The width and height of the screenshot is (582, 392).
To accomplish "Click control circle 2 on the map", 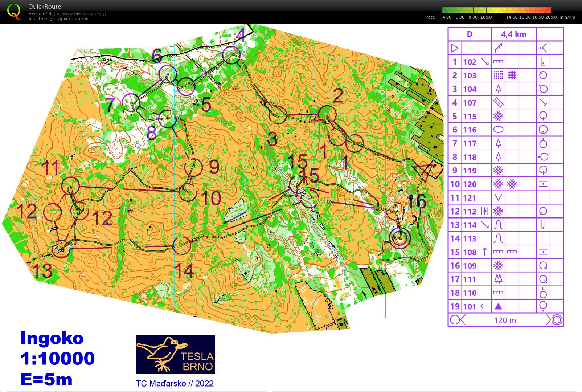I will tap(327, 114).
